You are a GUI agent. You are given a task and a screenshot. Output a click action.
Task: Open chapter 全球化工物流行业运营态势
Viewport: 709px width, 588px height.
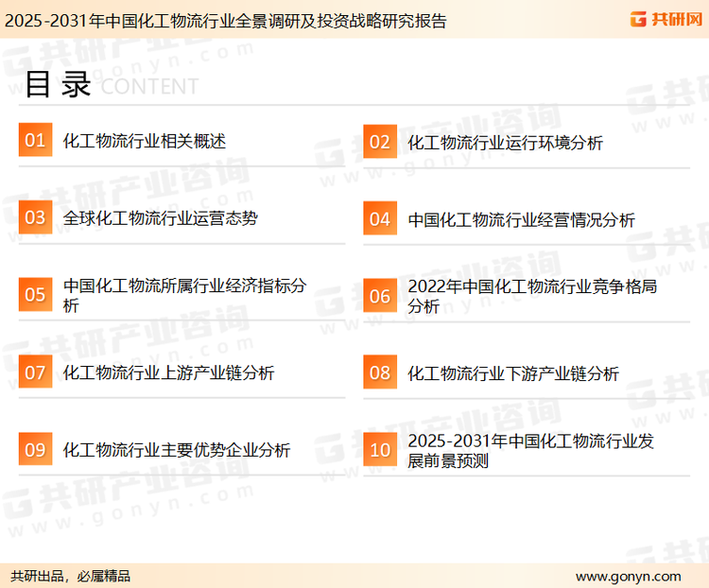click(x=161, y=218)
